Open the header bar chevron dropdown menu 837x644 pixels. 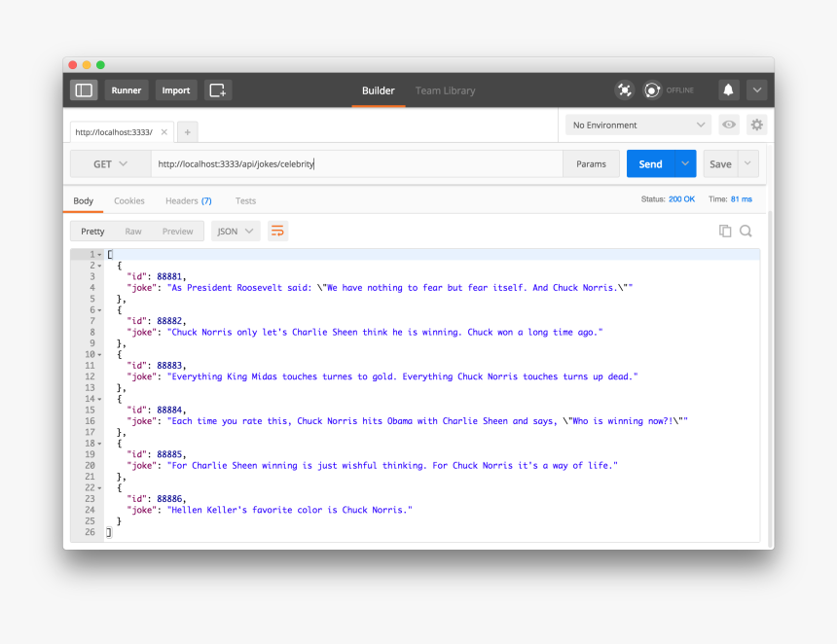(757, 89)
